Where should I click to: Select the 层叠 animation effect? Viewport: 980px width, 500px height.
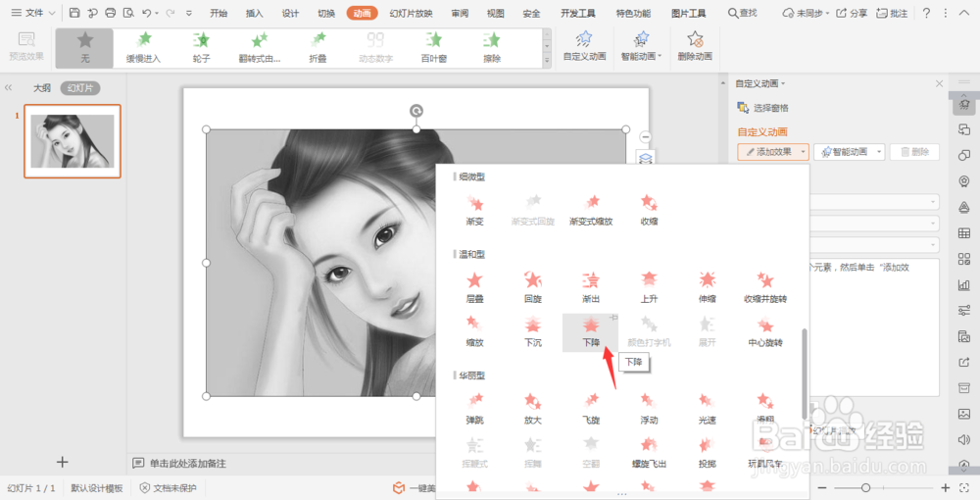[475, 287]
